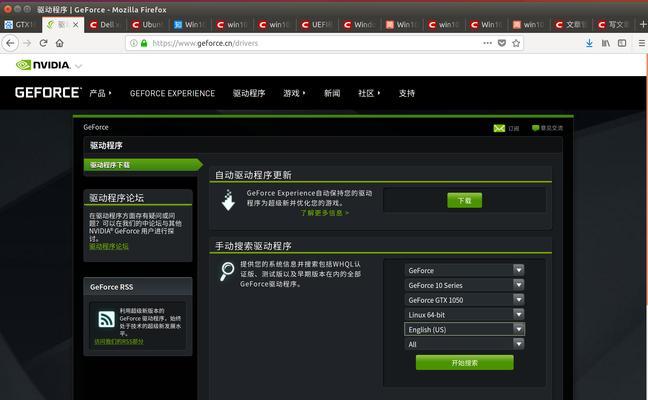
Task: Switch to the UEFI browser tab
Action: click(317, 25)
